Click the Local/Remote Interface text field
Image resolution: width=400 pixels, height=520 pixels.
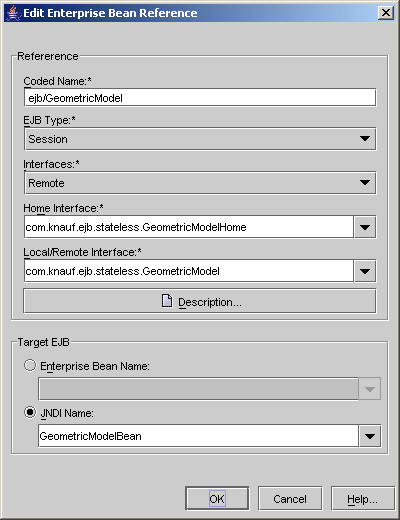point(189,271)
